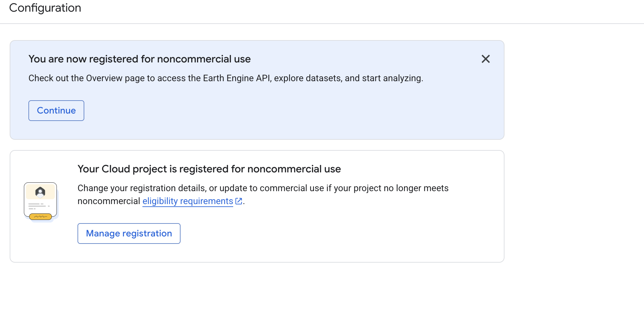The image size is (644, 326).
Task: Click the Continue button
Action: pyautogui.click(x=56, y=111)
